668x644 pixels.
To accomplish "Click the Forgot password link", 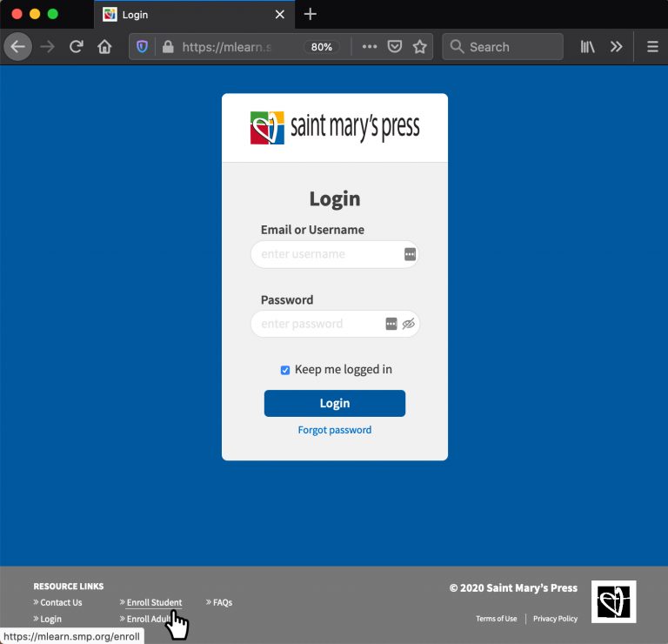I will pyautogui.click(x=335, y=430).
